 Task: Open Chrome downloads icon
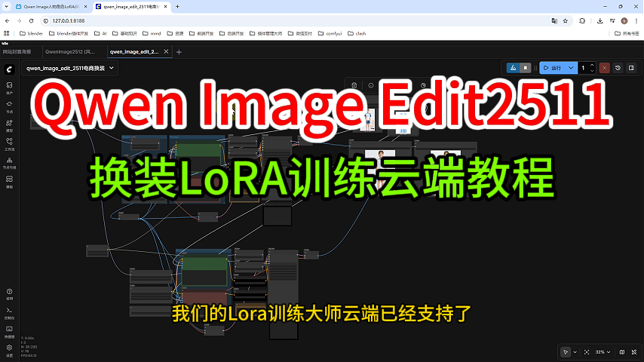(600, 21)
